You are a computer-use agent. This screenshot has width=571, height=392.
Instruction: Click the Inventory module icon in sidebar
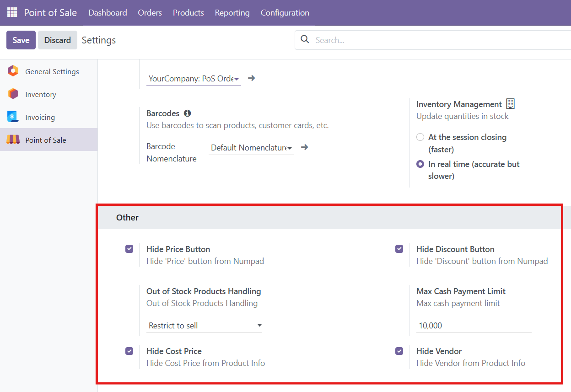[13, 94]
